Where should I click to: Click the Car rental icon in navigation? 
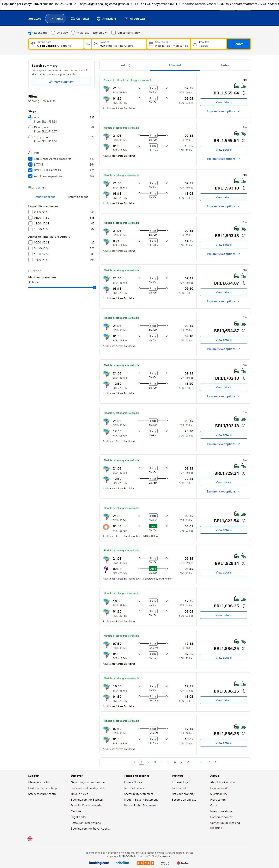click(73, 19)
